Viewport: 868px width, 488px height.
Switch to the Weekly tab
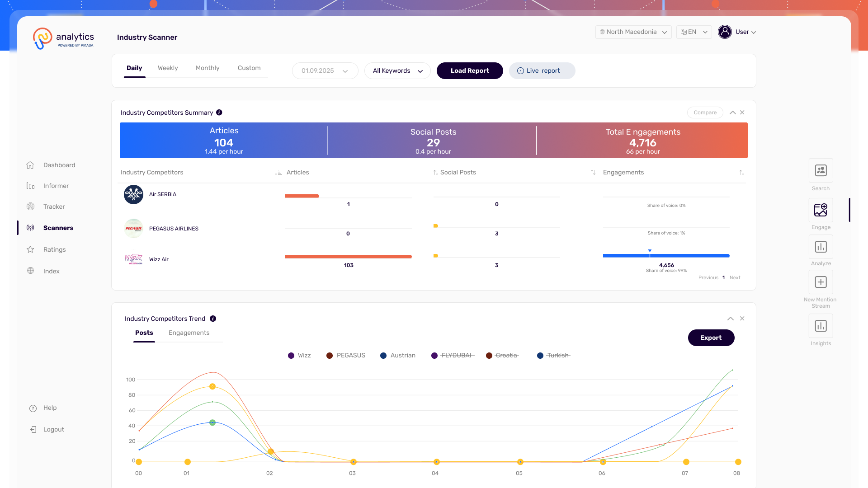pos(168,68)
